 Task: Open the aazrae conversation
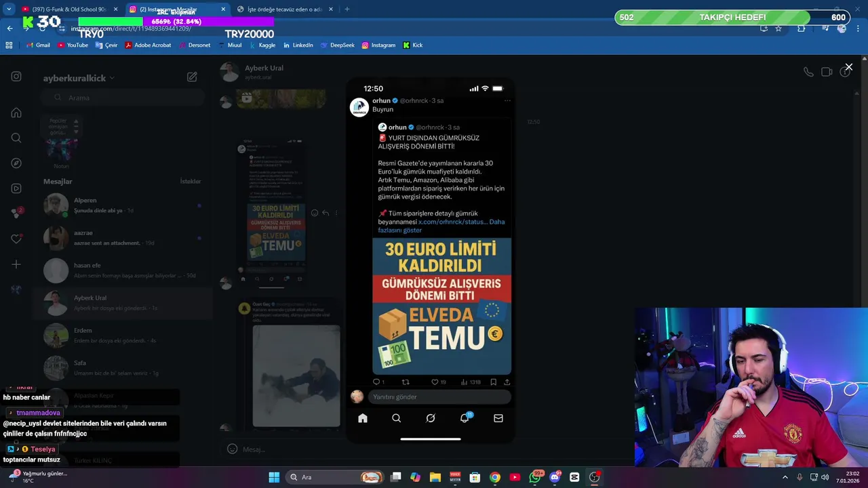click(x=122, y=238)
